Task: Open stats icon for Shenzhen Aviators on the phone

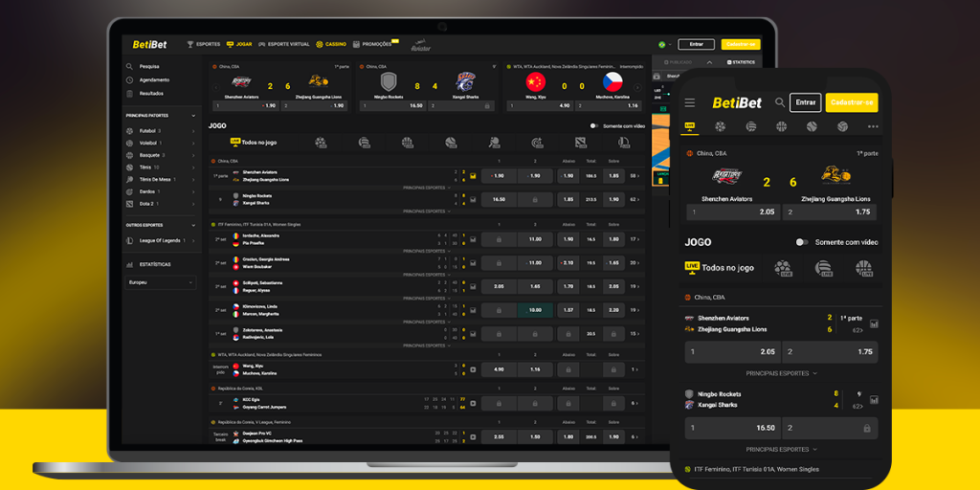Action: coord(874,323)
